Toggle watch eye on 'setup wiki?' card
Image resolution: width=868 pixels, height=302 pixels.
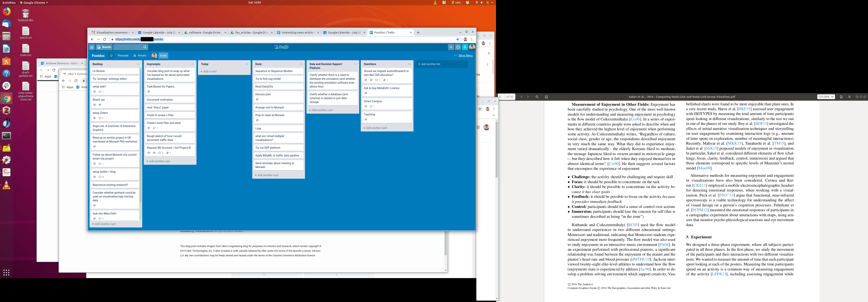95,92
